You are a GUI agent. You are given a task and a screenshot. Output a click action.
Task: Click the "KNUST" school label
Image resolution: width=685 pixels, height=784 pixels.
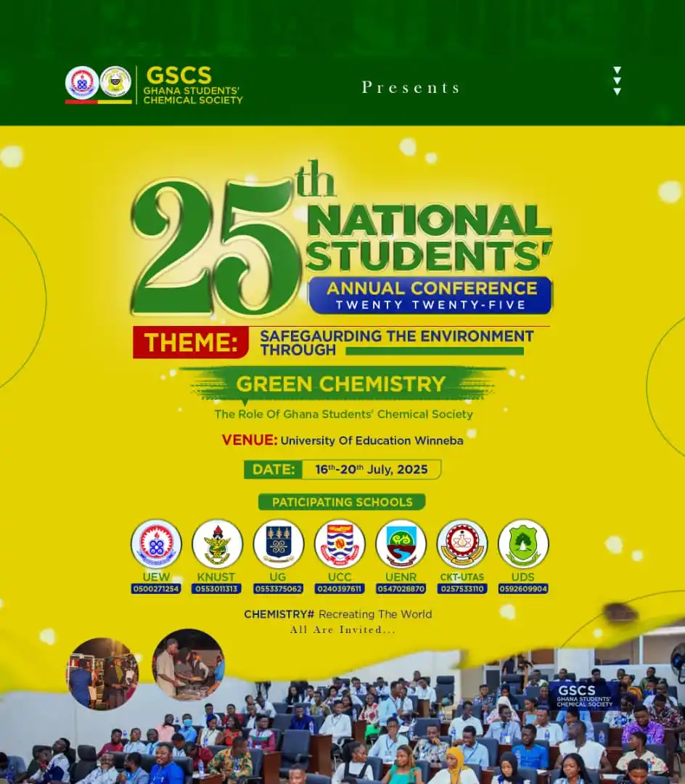(216, 576)
